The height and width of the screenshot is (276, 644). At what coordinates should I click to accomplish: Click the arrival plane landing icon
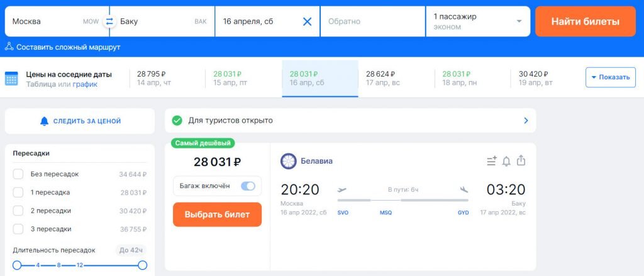point(464,190)
